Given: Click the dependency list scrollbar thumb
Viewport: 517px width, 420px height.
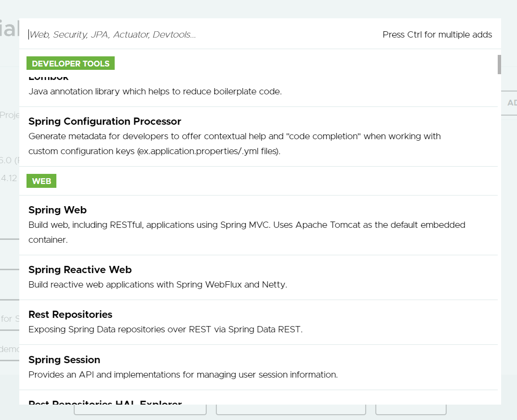Looking at the screenshot, I should click(x=499, y=65).
